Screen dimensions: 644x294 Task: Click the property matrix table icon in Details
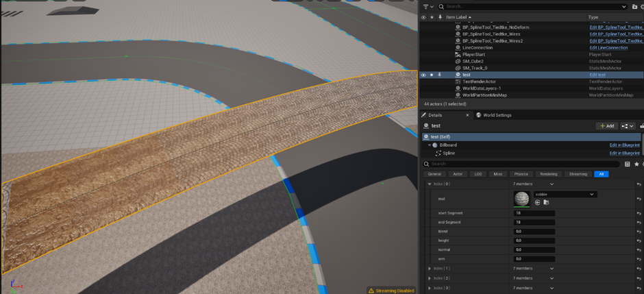click(628, 164)
